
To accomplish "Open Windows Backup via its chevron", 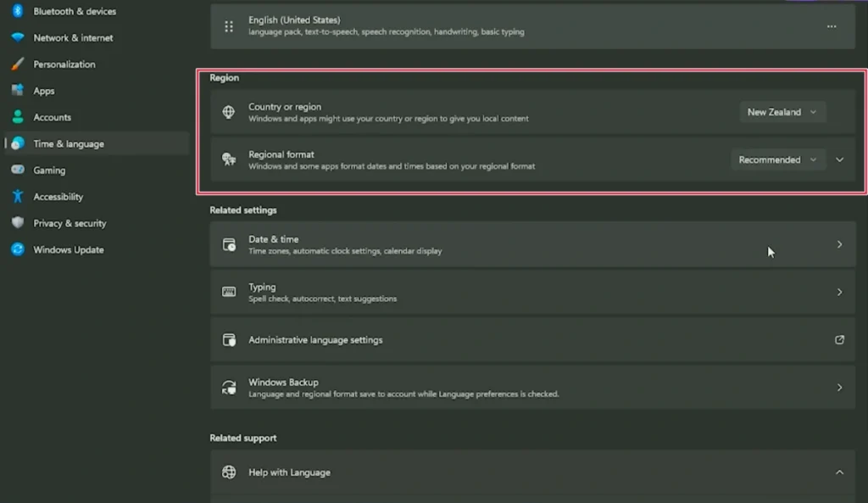I will pyautogui.click(x=839, y=388).
